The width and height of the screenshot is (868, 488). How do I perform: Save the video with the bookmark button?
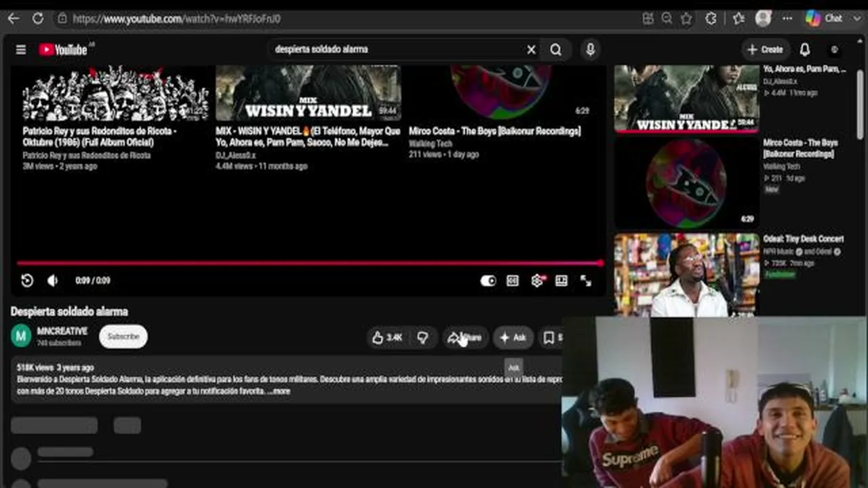coord(550,338)
